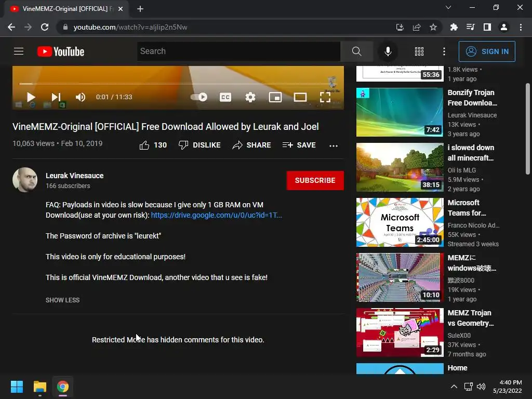Screen dimensions: 532x399
Task: Open the Bonzify Trojan Free Download title
Action: click(472, 98)
